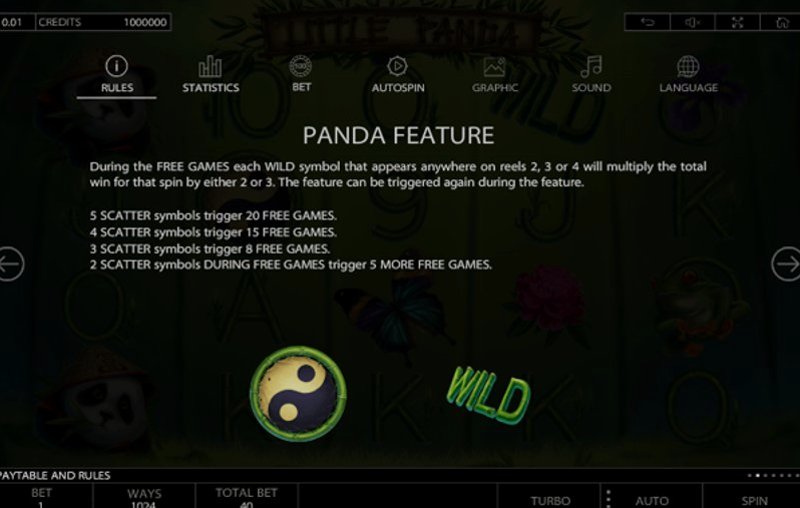Go to the home lobby icon
Image resolution: width=800 pixels, height=508 pixels.
(x=781, y=22)
